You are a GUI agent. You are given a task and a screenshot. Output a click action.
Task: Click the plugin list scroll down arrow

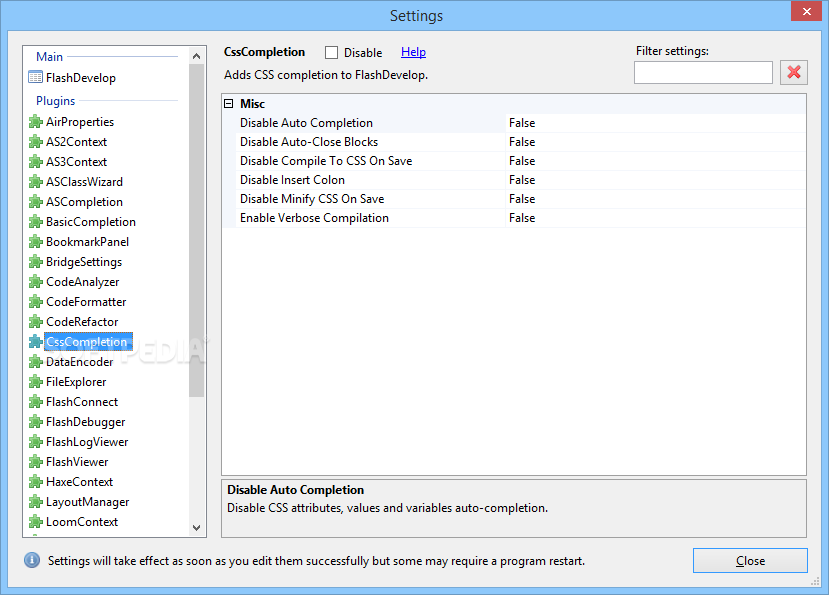coord(197,528)
